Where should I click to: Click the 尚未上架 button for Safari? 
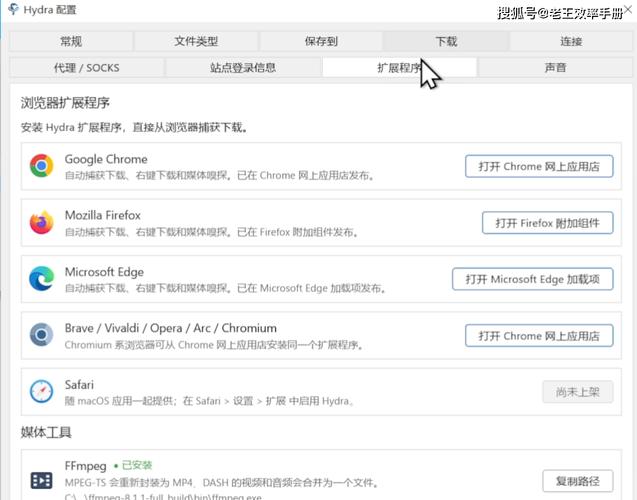coord(578,392)
